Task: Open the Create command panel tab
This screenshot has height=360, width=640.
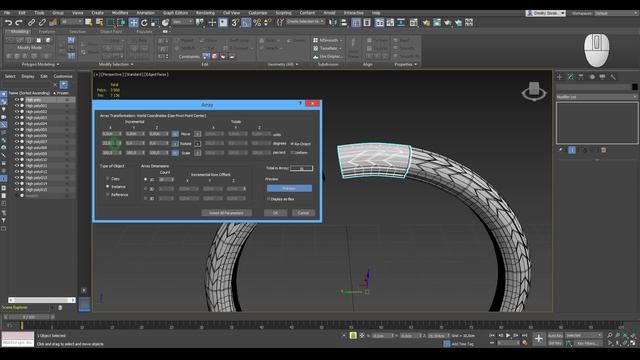Action: pos(560,77)
